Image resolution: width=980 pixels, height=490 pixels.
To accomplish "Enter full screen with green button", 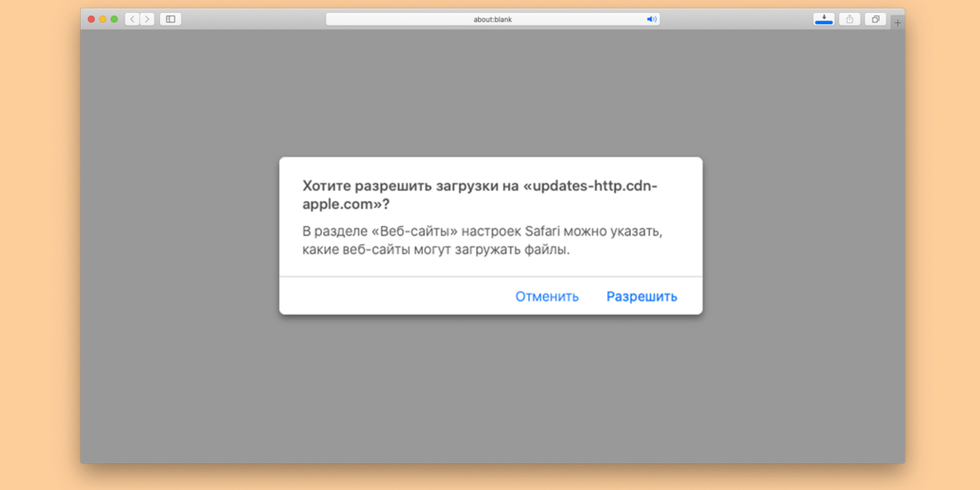I will coord(114,19).
